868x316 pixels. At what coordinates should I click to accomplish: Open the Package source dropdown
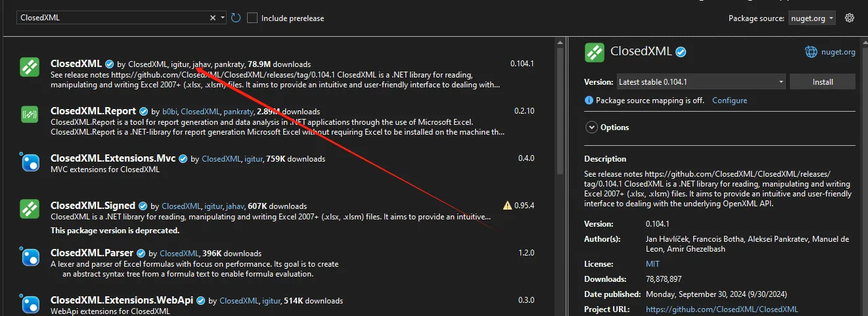811,18
